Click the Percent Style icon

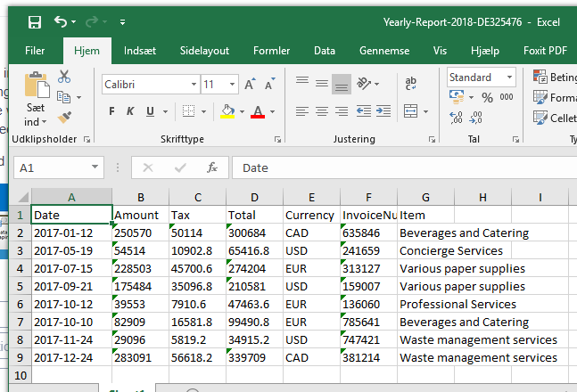(487, 98)
